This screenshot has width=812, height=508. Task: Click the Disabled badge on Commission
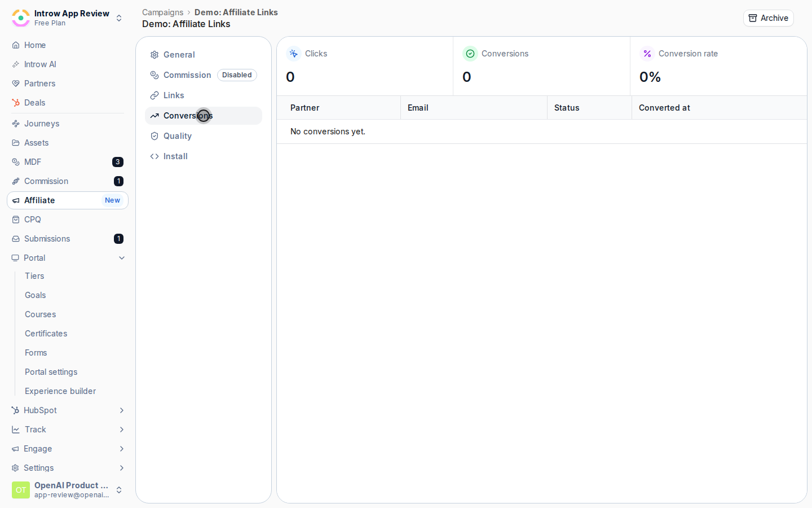237,75
